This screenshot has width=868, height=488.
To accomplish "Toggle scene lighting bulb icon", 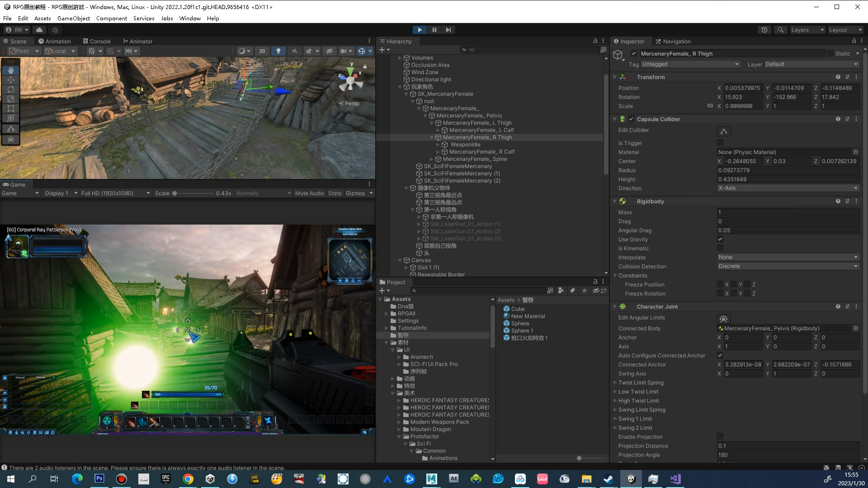I will pos(278,51).
